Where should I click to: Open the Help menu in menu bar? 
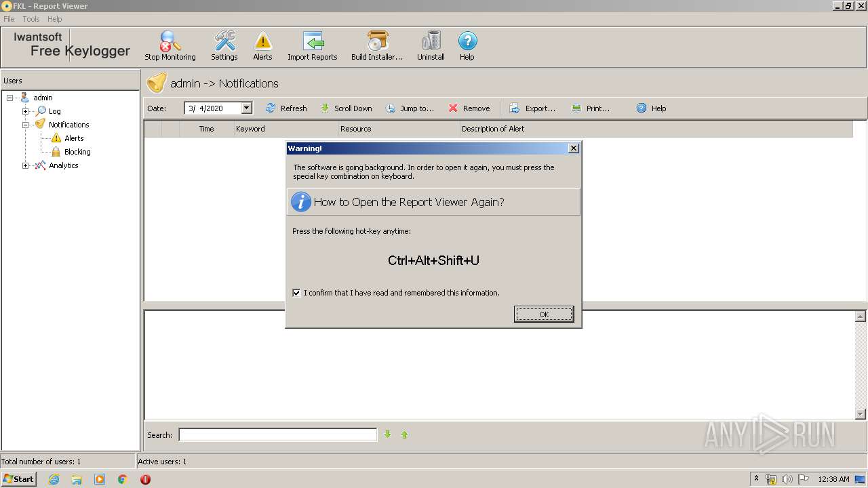pyautogui.click(x=55, y=19)
